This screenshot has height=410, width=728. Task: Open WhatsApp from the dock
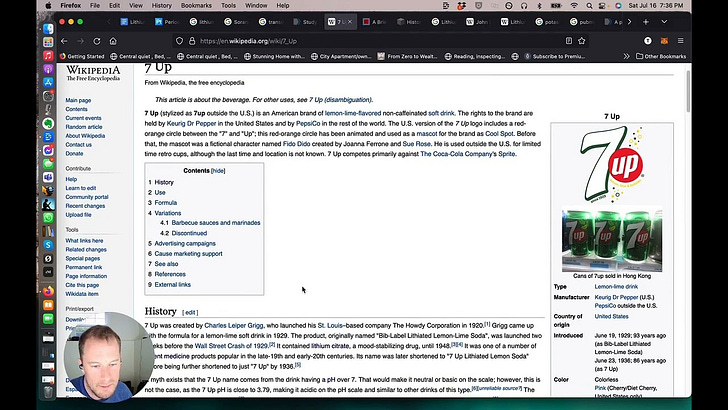(x=48, y=217)
